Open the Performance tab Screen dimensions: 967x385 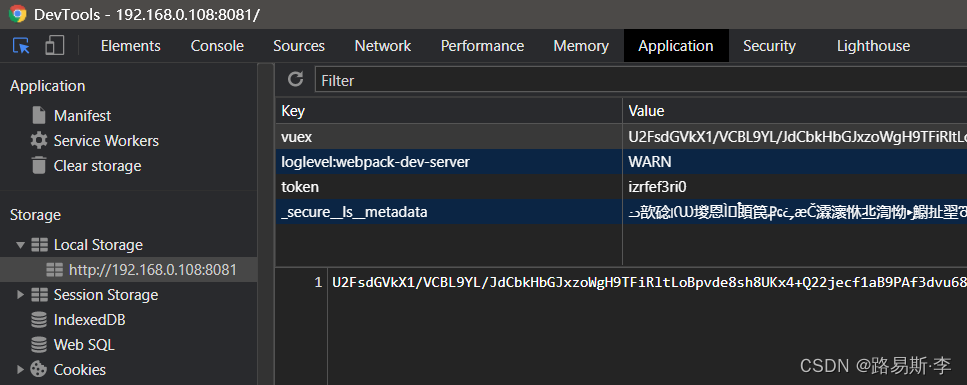(x=482, y=46)
